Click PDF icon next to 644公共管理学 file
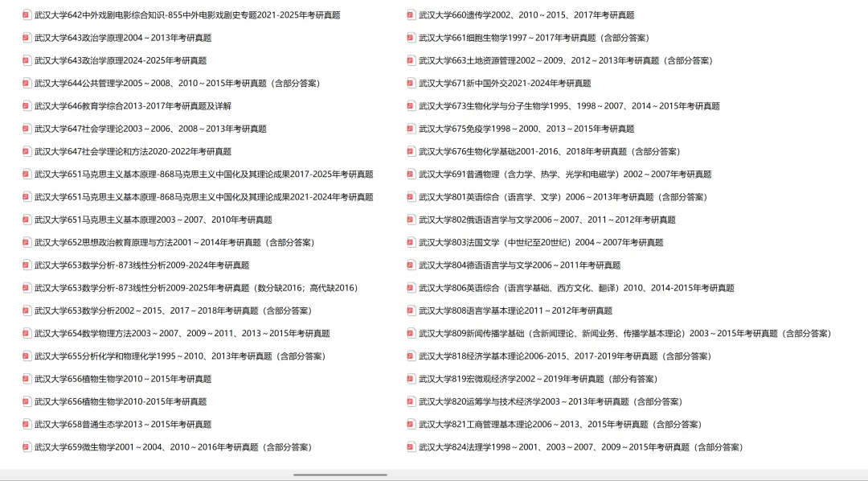This screenshot has height=481, width=868. point(27,83)
